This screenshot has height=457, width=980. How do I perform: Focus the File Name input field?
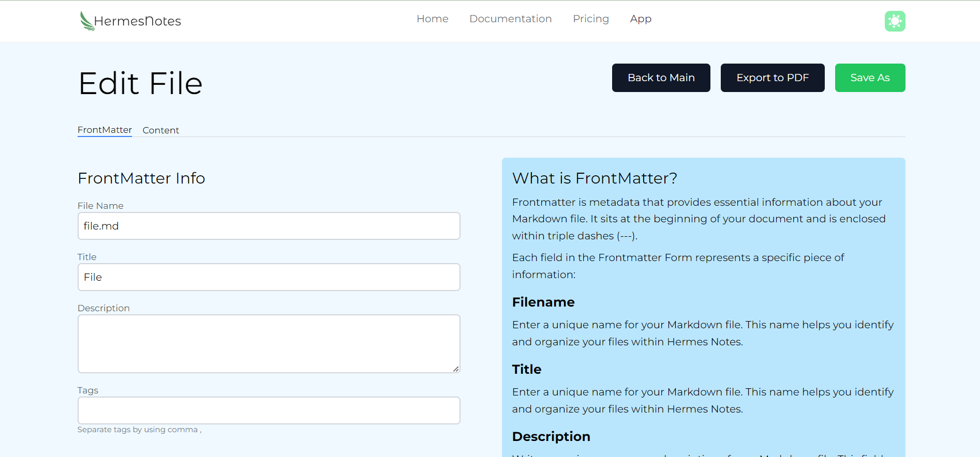click(269, 226)
